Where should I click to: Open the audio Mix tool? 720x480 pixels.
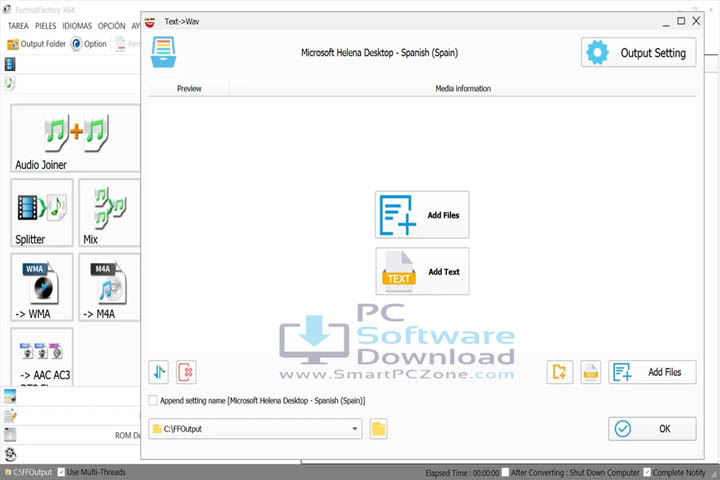point(109,213)
